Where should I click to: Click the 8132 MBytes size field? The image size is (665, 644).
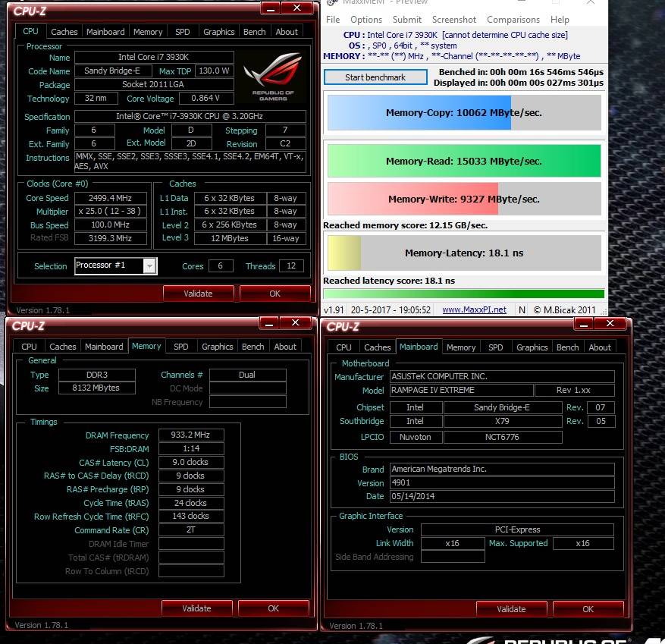click(96, 388)
